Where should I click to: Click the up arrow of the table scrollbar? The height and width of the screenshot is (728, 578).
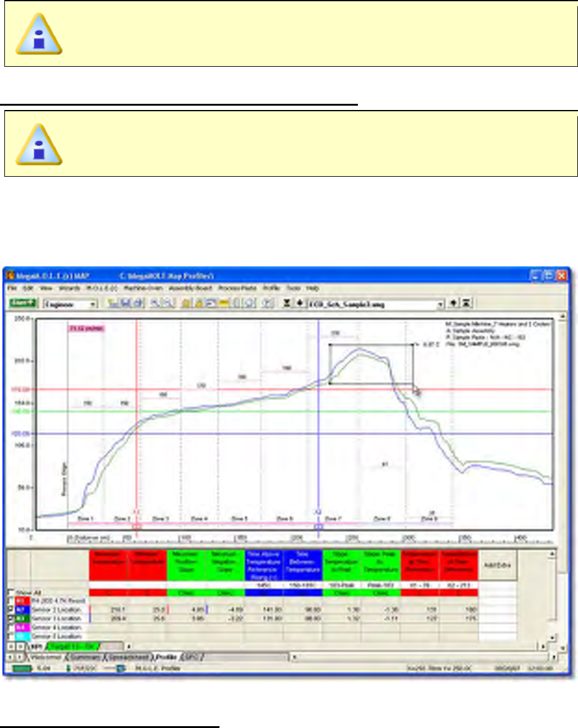pos(551,554)
